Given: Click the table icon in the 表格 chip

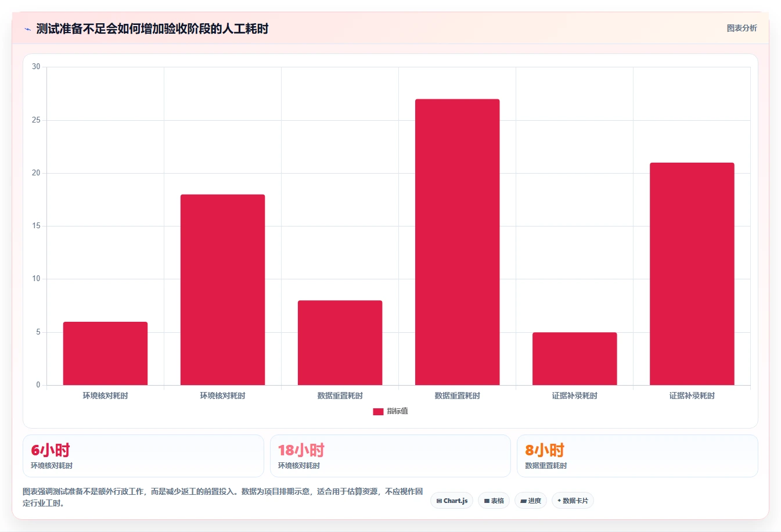Looking at the screenshot, I should pyautogui.click(x=487, y=501).
